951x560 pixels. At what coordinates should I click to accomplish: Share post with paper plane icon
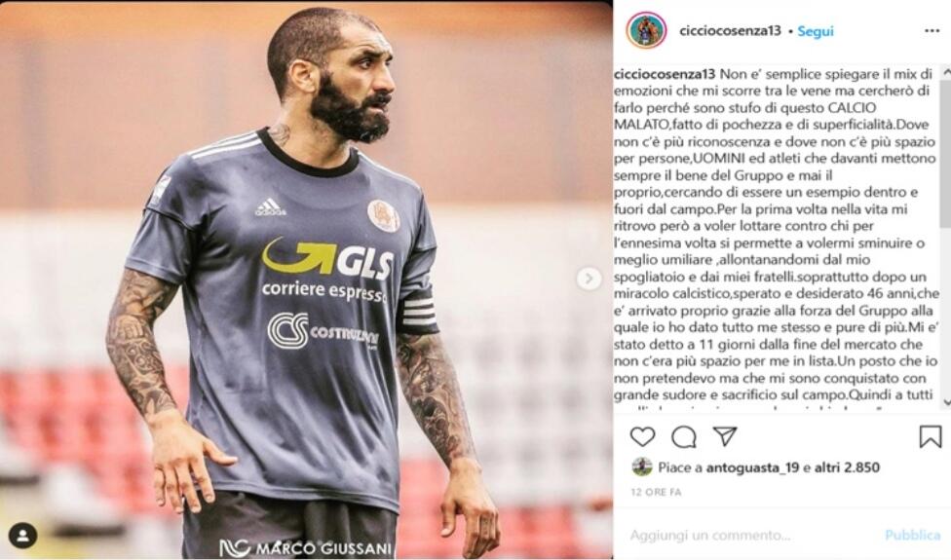(725, 435)
